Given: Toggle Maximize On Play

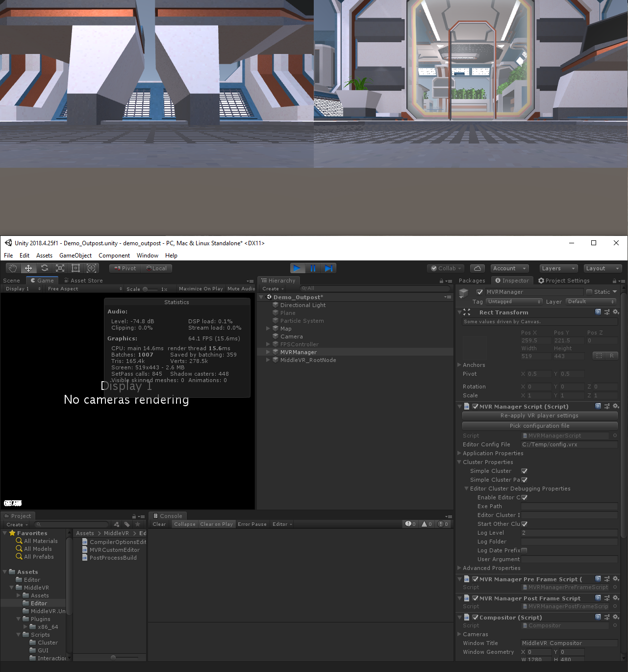Looking at the screenshot, I should 201,289.
